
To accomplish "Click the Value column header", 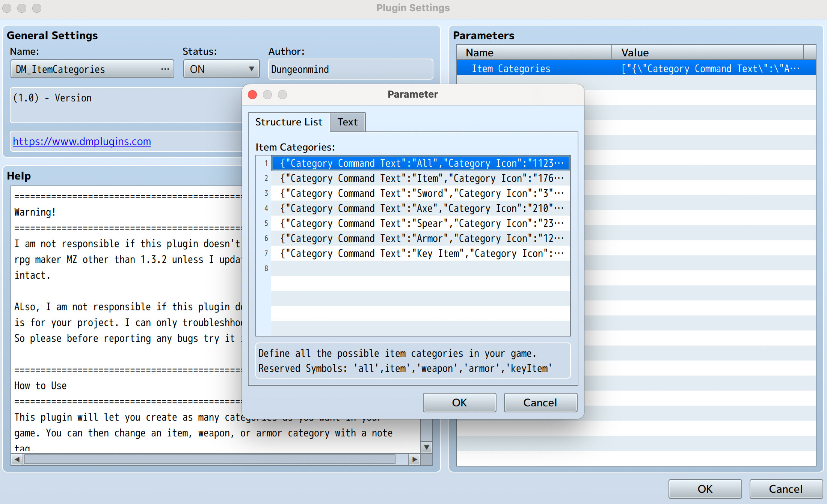I will pyautogui.click(x=708, y=53).
